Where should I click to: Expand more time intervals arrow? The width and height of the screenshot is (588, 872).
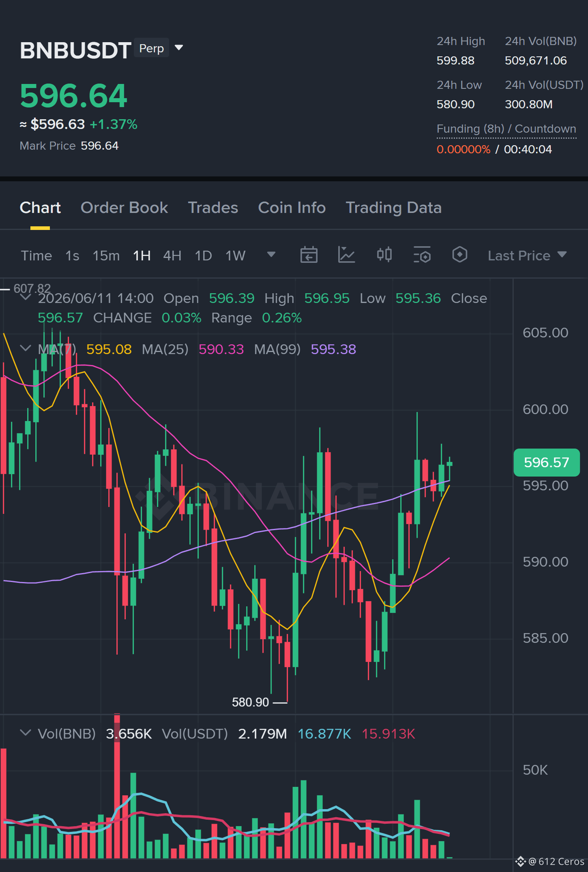click(271, 255)
